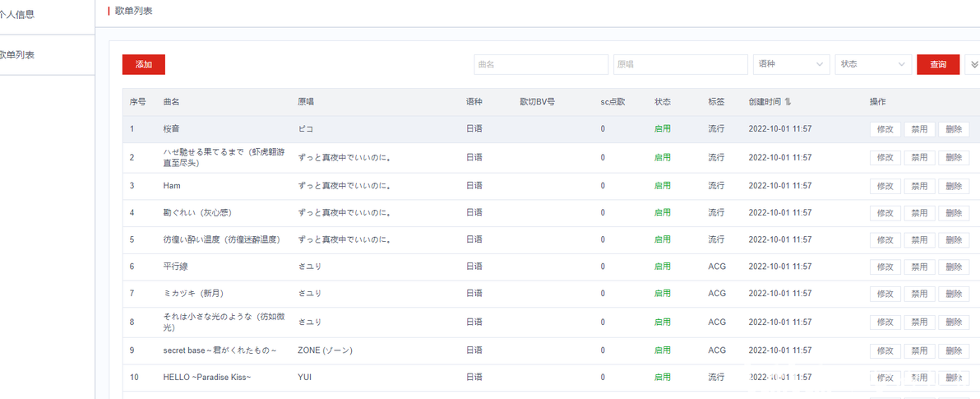This screenshot has height=399, width=980.
Task: Disable the song 桜音 using 禁用
Action: pyautogui.click(x=919, y=129)
